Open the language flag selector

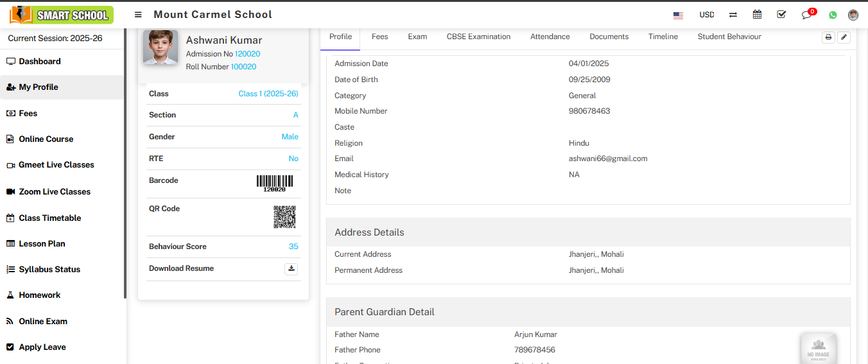678,15
